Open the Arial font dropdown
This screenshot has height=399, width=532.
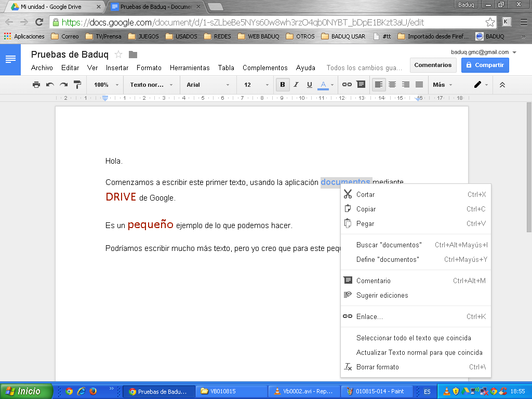pos(208,85)
